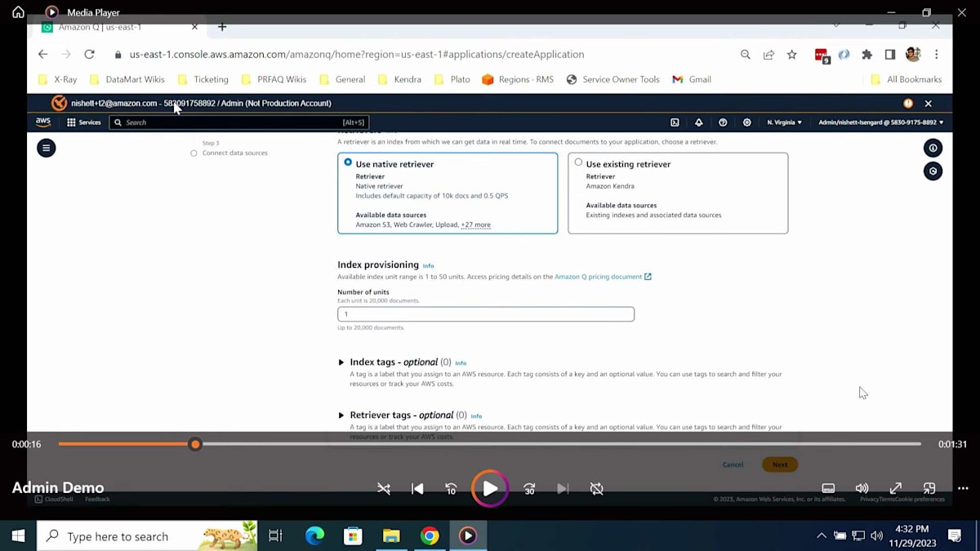Select the Connect data sources step radio
Viewport: 980px width, 551px height.
(x=194, y=153)
